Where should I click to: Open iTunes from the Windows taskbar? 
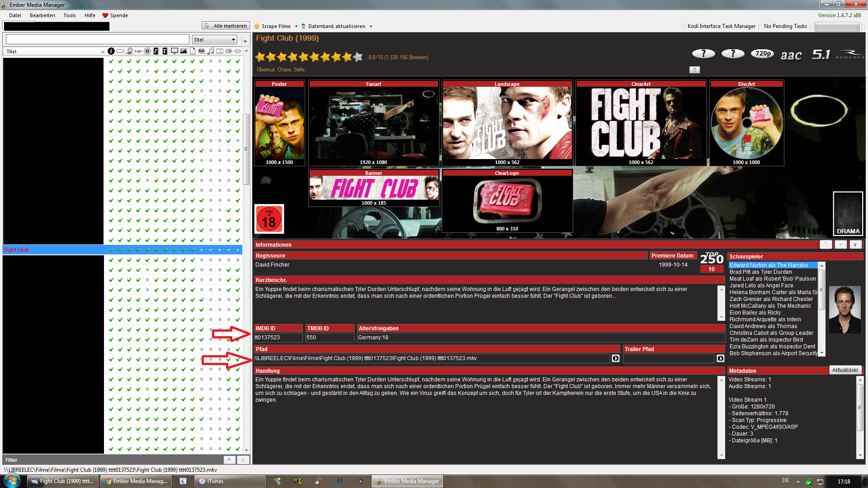pos(230,481)
